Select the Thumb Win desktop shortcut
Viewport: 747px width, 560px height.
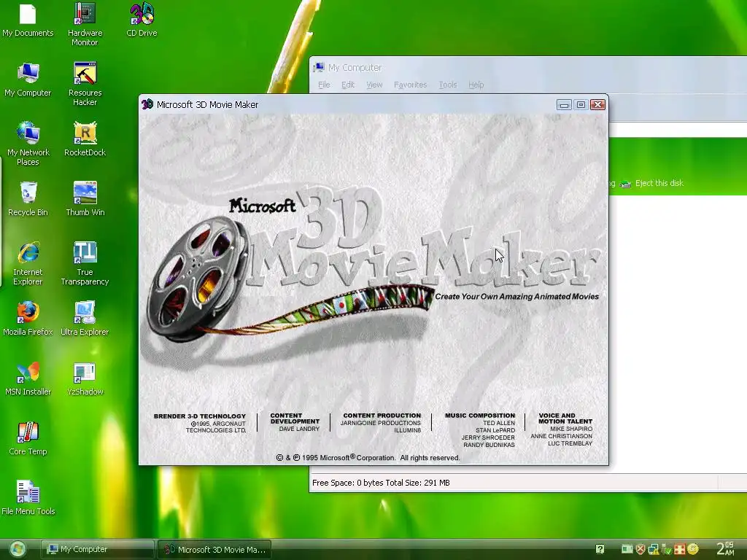click(85, 199)
